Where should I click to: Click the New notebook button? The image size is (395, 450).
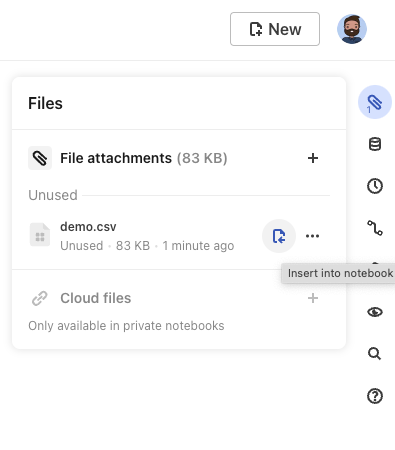[x=275, y=29]
